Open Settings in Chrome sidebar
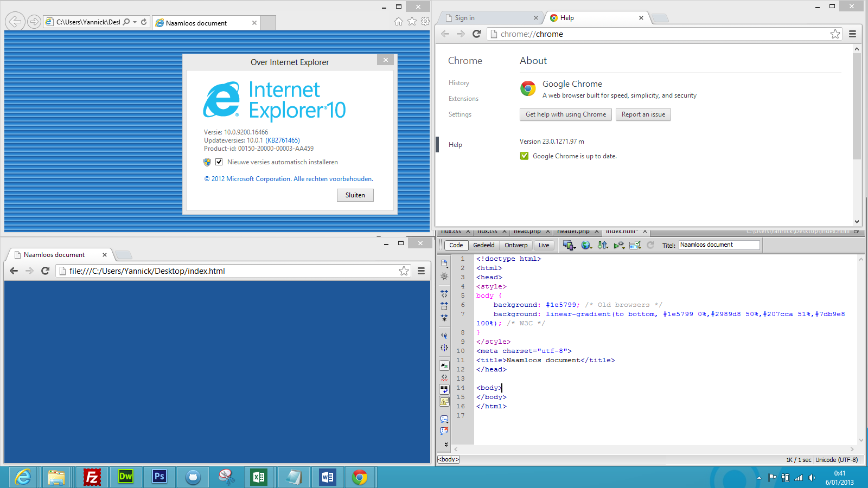Screen dimensions: 868x488 [x=460, y=114]
